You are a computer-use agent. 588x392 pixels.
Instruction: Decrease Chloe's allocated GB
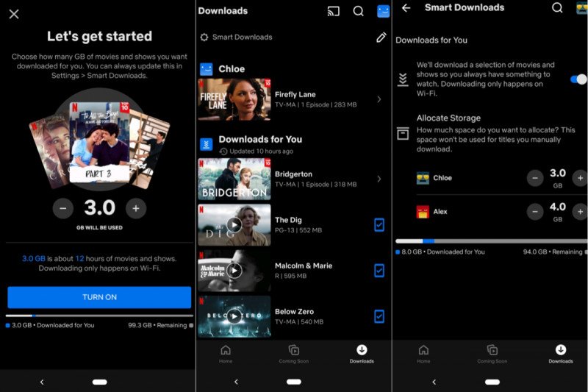point(535,178)
